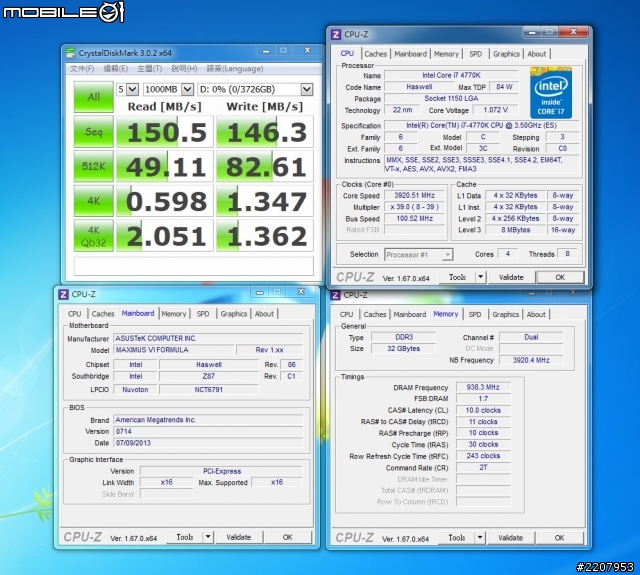
Task: Click Tools button in Mainboard CPU-Z window
Action: (184, 537)
